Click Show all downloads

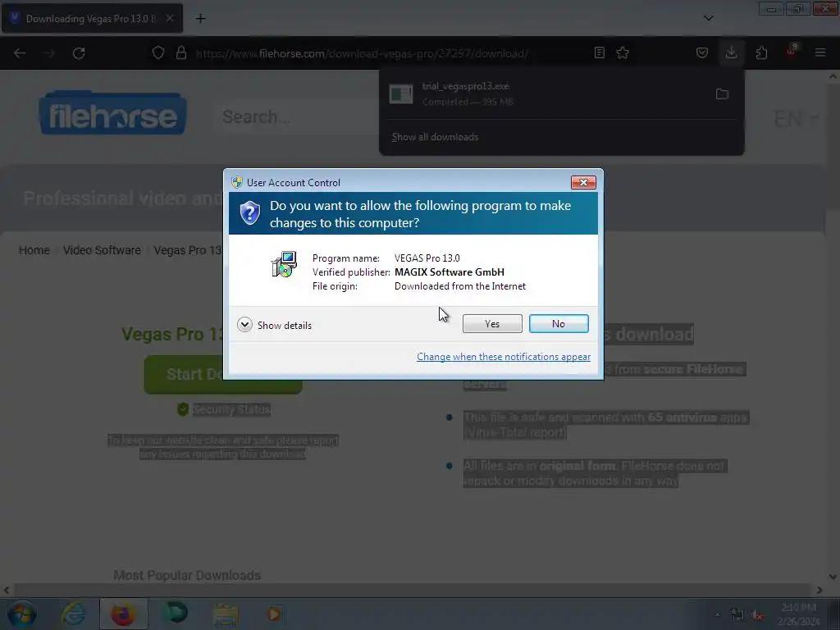tap(435, 137)
